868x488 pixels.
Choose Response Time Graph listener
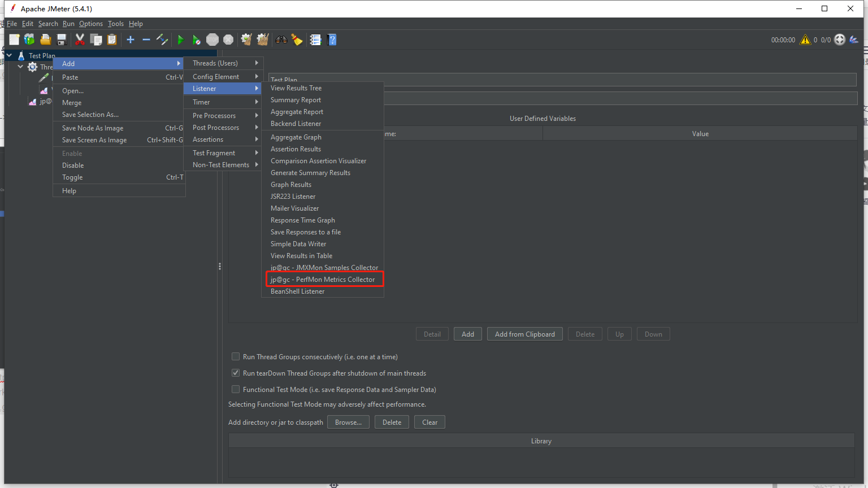click(323, 220)
